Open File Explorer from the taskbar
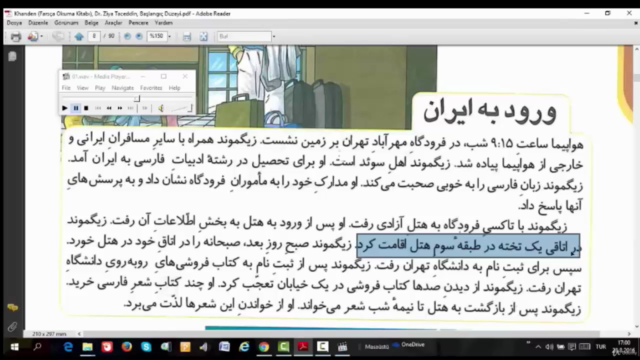The height and width of the screenshot is (360, 640). (87, 347)
